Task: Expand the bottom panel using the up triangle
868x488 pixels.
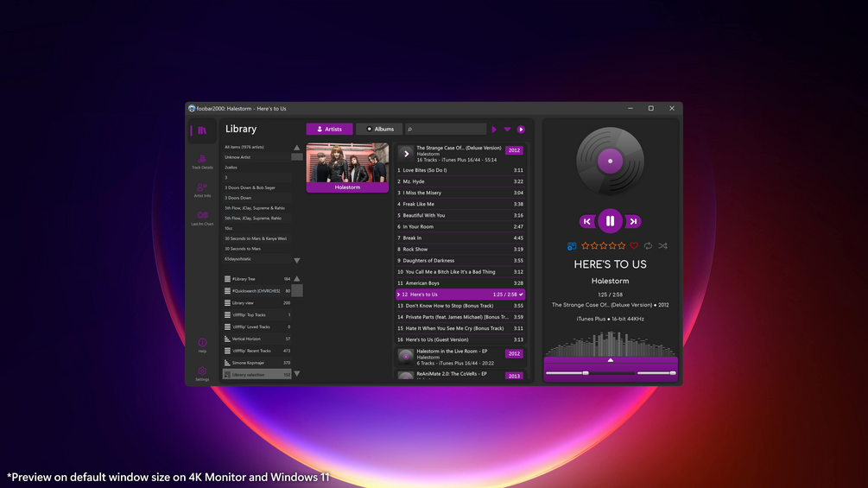Action: (x=611, y=360)
